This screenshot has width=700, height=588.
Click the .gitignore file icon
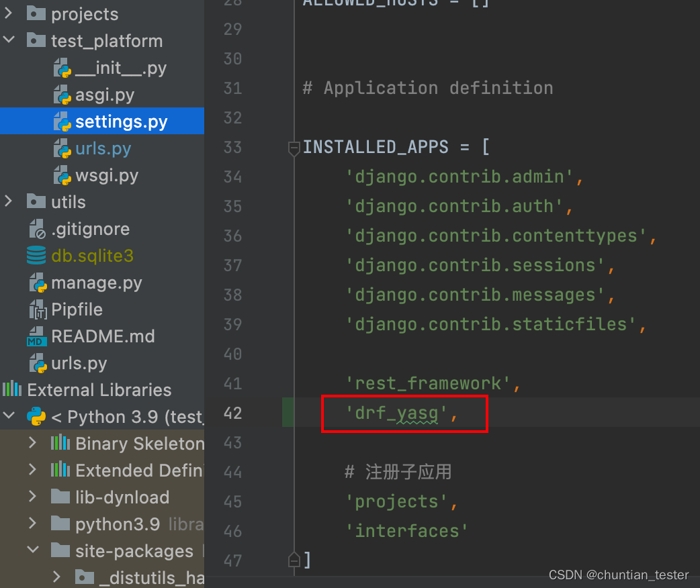(x=37, y=229)
